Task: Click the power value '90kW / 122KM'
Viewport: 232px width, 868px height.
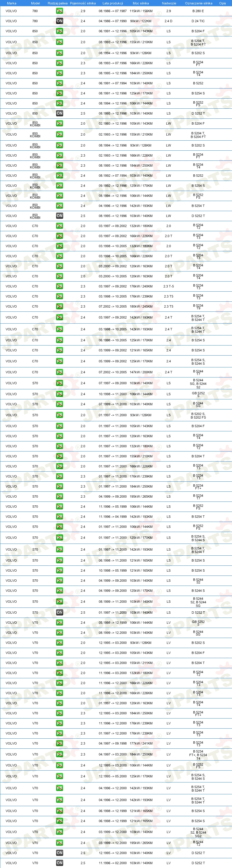Action: 141,21
